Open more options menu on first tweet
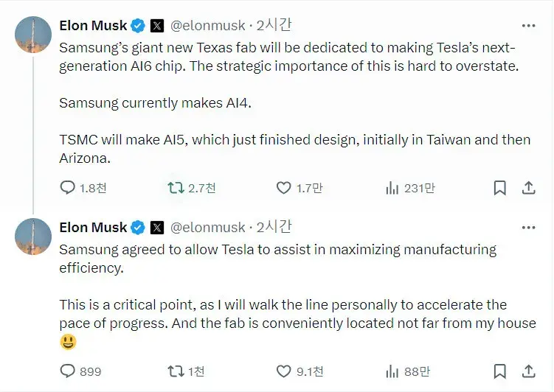Image resolution: width=554 pixels, height=392 pixels. click(528, 26)
